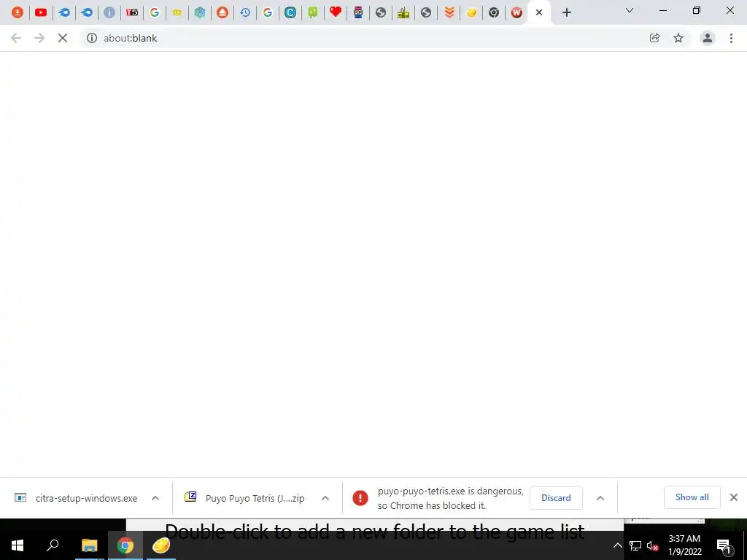747x560 pixels.
Task: Share this page using the share icon
Action: point(655,38)
